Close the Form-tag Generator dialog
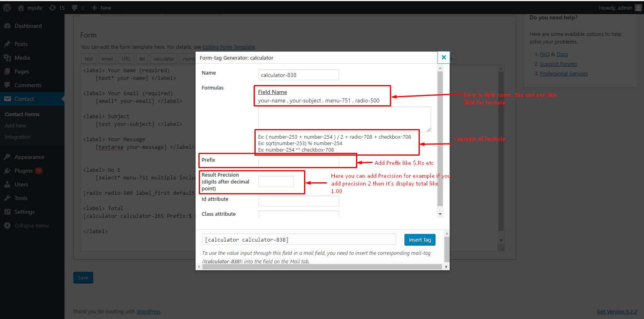This screenshot has width=644, height=319. coord(444,57)
